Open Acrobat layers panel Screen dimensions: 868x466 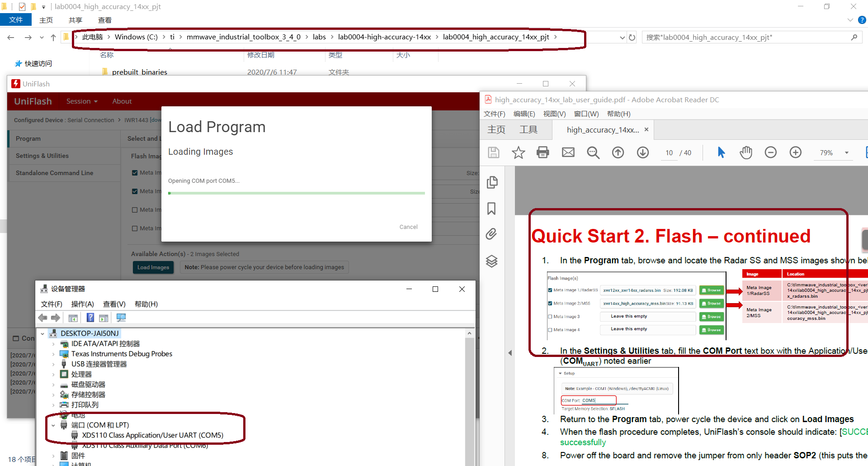[491, 261]
